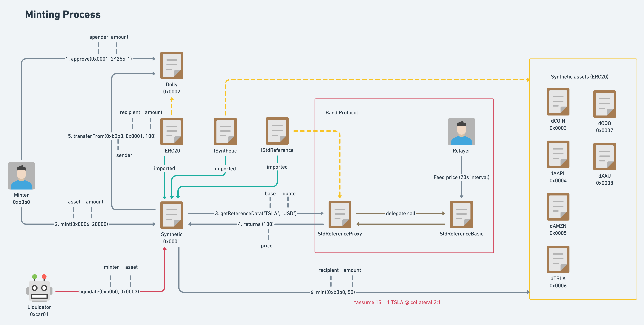The height and width of the screenshot is (325, 644).
Task: Select the StdReferenceProxy contract icon
Action: click(x=339, y=214)
